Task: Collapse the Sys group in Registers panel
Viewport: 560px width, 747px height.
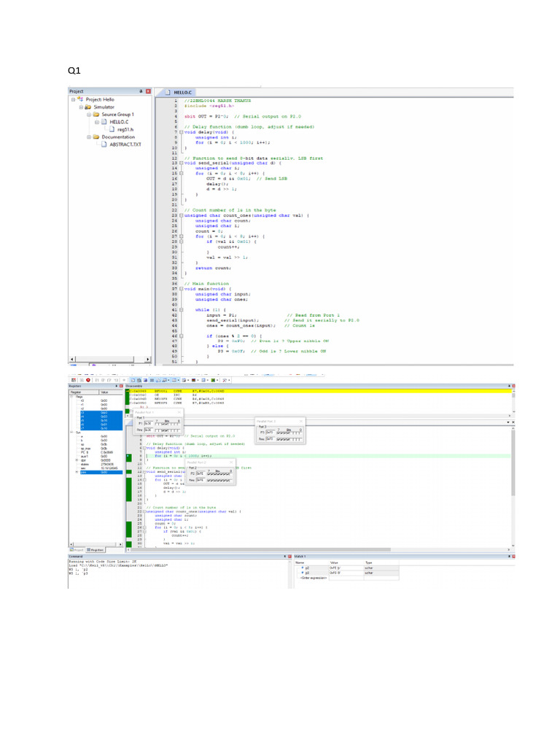Action: click(71, 432)
